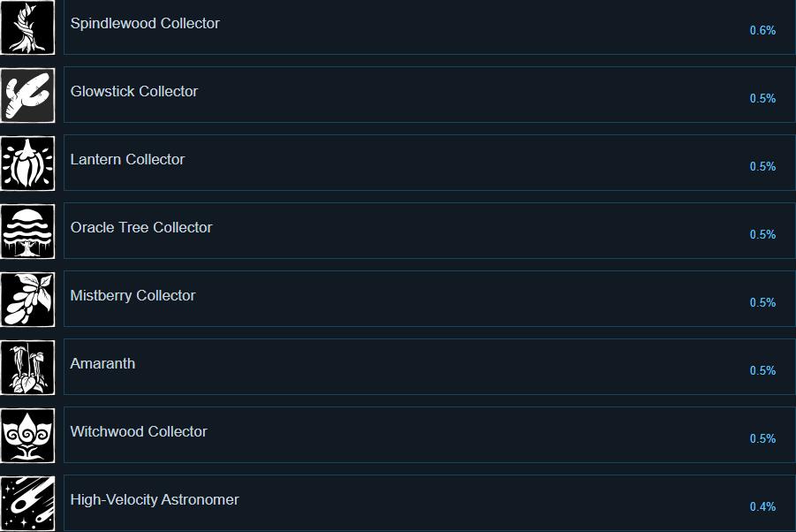796x532 pixels.
Task: Select the Lantern Collector achievement row text
Action: coord(127,159)
